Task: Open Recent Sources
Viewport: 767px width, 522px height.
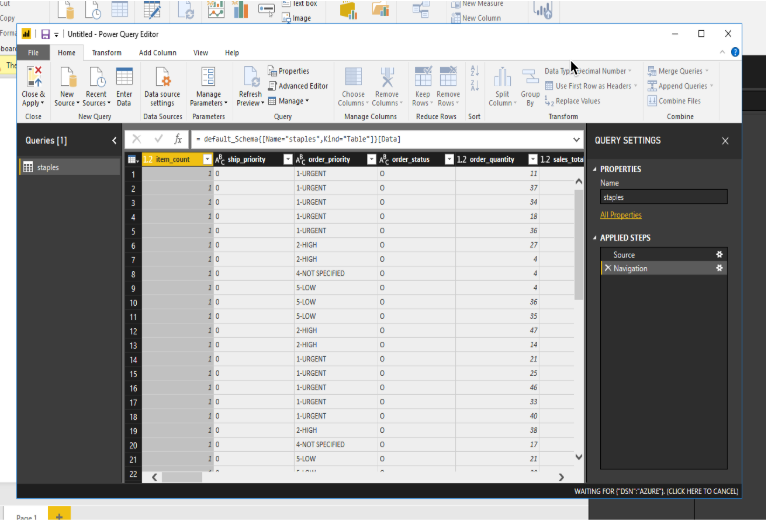Action: [96, 87]
